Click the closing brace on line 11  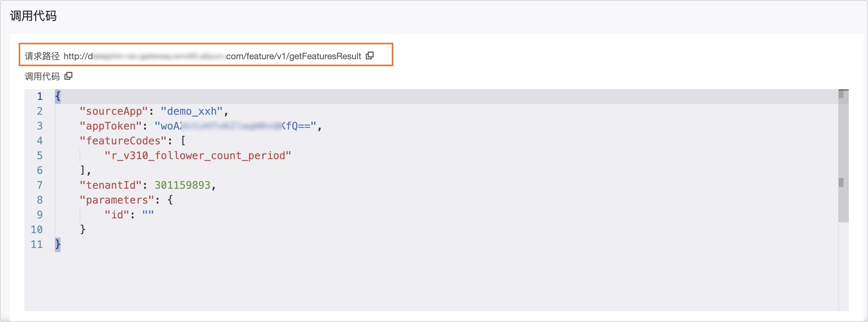click(58, 245)
